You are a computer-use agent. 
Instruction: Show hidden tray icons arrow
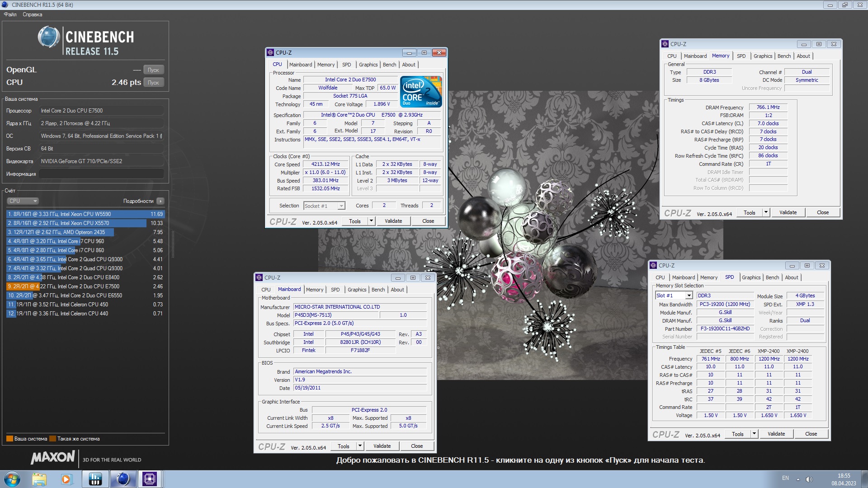pos(798,479)
